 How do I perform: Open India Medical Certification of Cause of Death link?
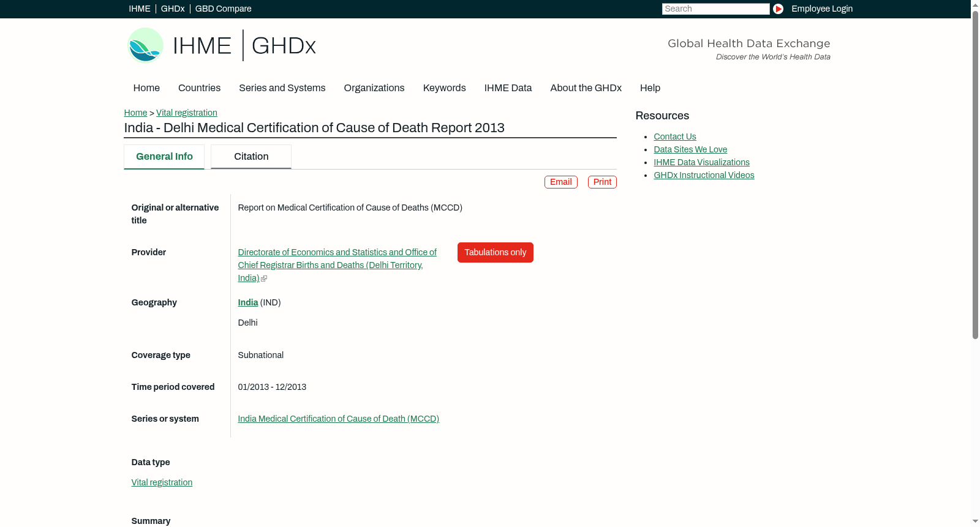click(x=339, y=419)
